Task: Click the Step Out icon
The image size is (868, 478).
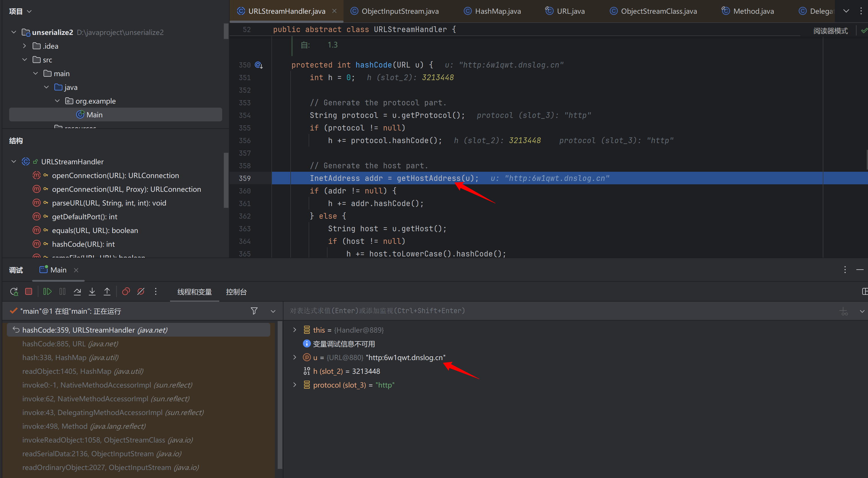Action: point(107,292)
